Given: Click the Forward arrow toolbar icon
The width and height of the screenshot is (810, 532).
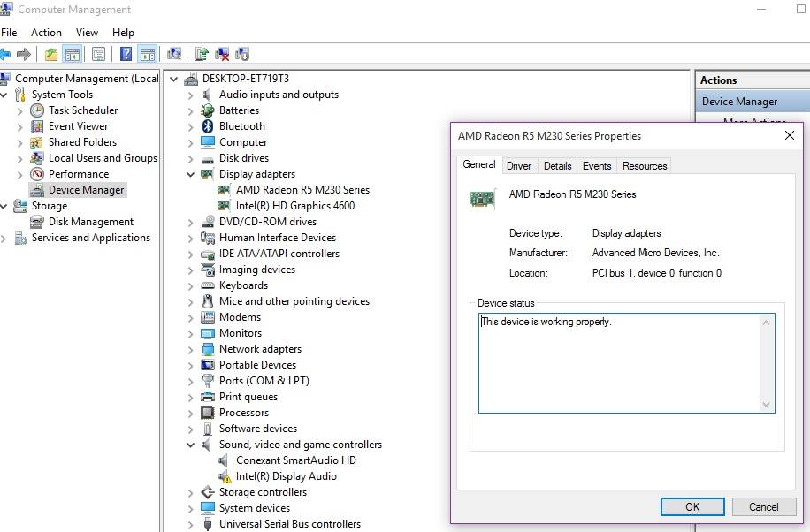Looking at the screenshot, I should [24, 54].
